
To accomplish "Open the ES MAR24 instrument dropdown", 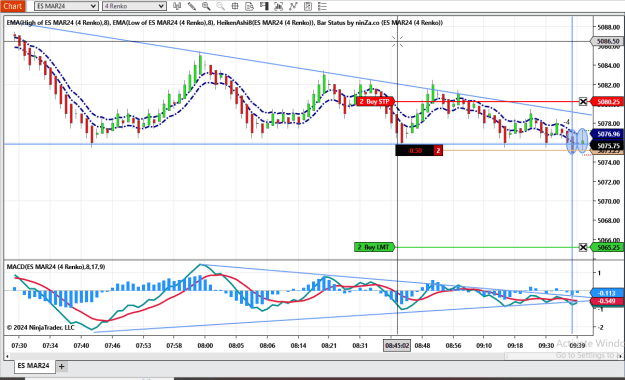I will 66,6.
